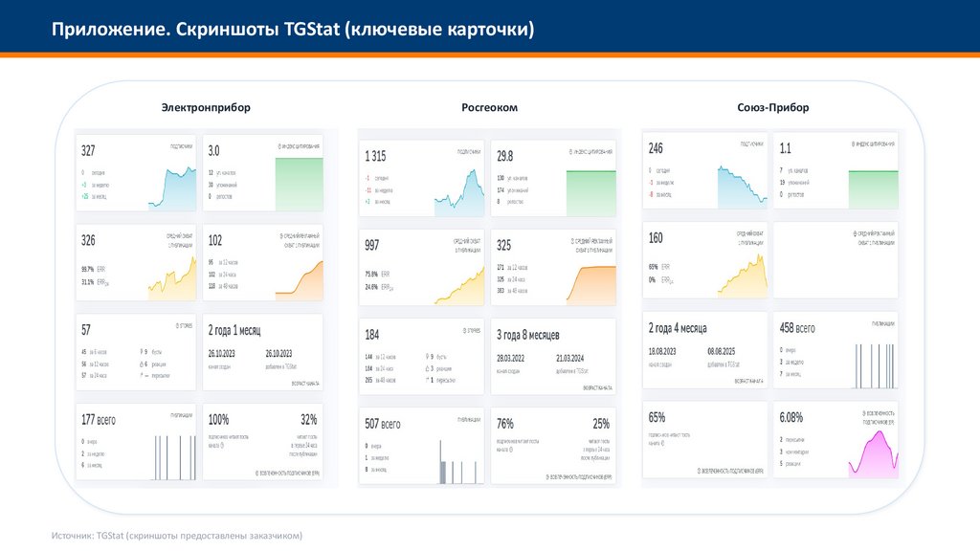Open the yellow reach chart beside 160

742,275
